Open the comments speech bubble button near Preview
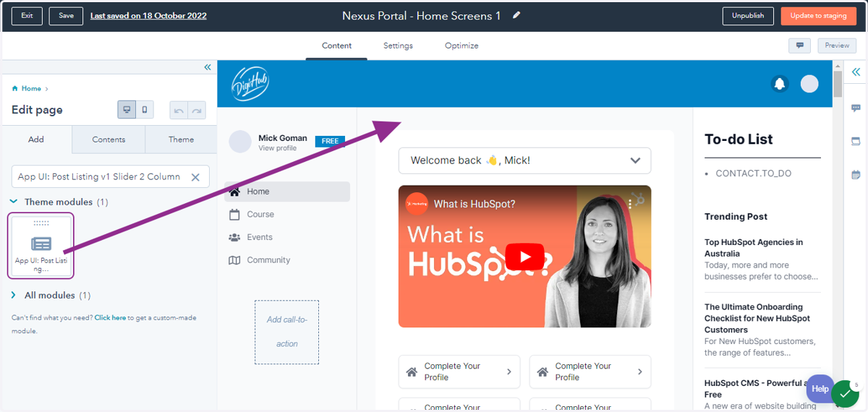The height and width of the screenshot is (412, 868). point(799,46)
